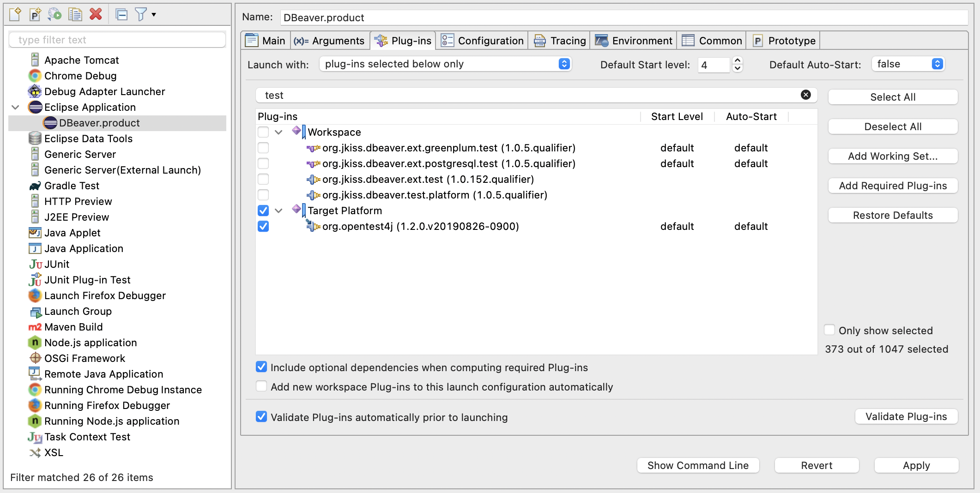
Task: Click the Launch Group icon
Action: [36, 312]
